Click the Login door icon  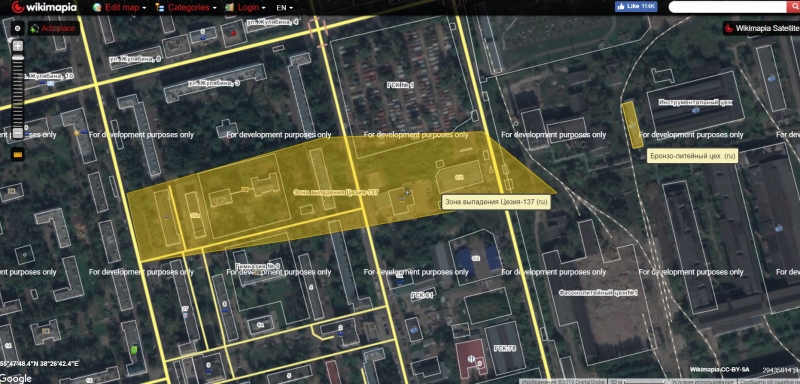(230, 8)
